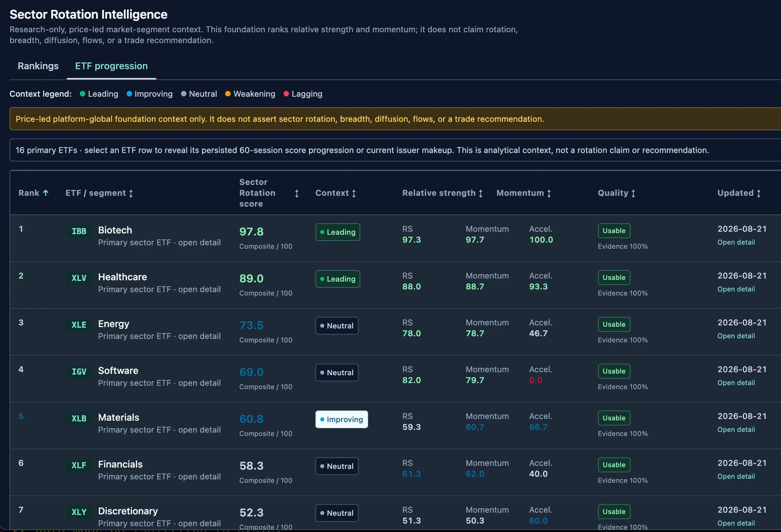Click the Neutral badge in Software row

pos(337,373)
